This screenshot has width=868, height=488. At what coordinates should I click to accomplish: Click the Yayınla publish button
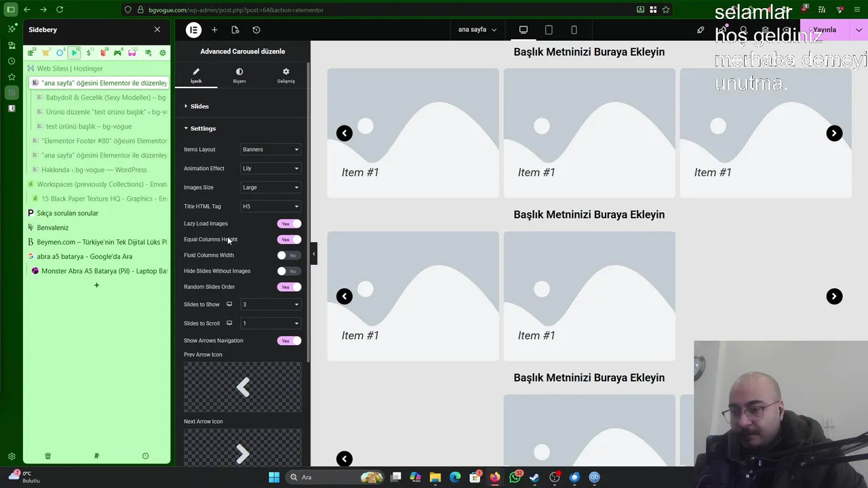825,30
